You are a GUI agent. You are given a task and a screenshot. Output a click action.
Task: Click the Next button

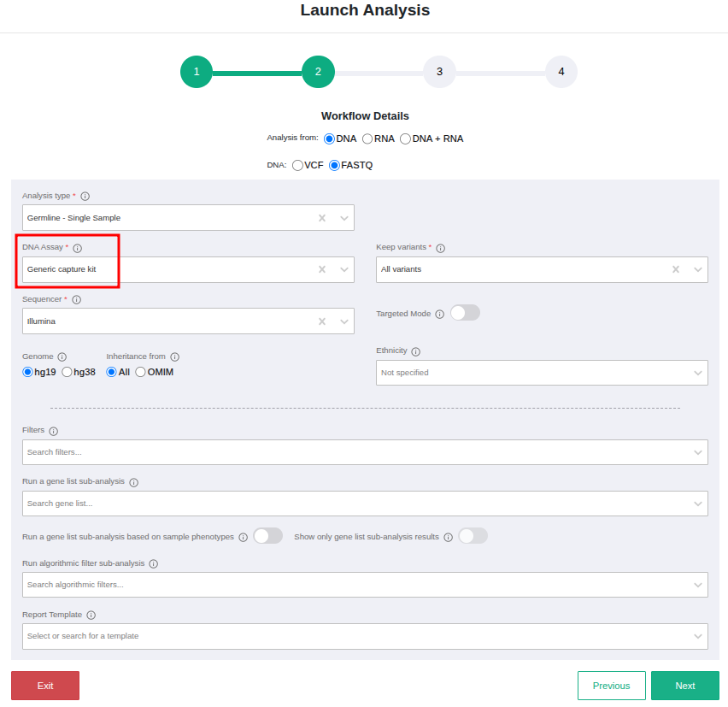click(x=684, y=686)
